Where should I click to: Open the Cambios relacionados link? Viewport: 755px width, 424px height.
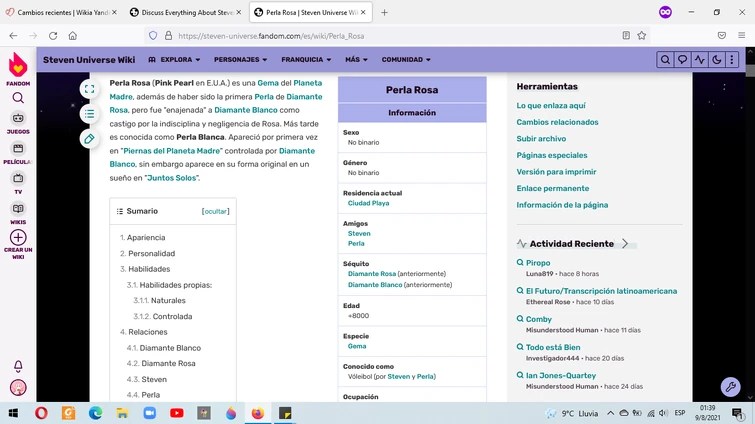(x=557, y=122)
